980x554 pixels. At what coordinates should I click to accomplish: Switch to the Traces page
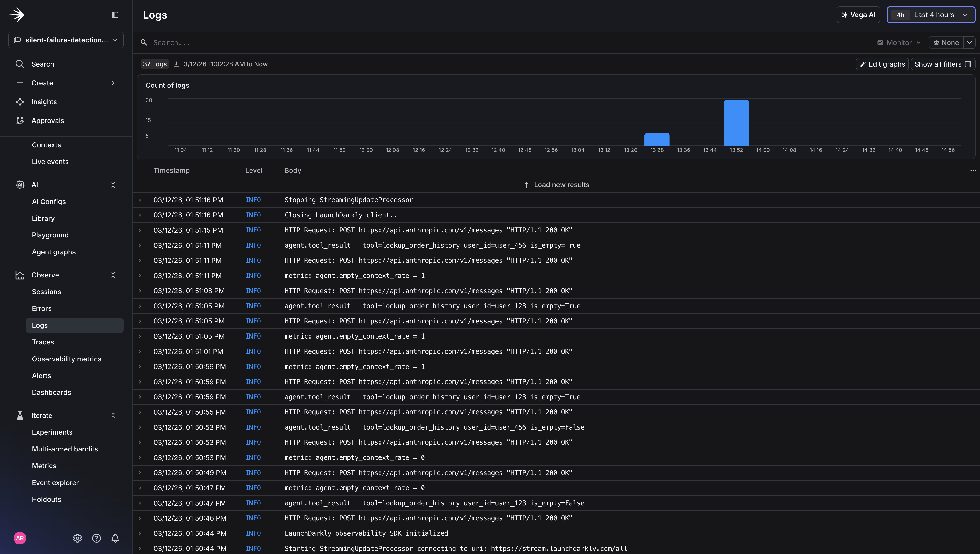tap(43, 342)
